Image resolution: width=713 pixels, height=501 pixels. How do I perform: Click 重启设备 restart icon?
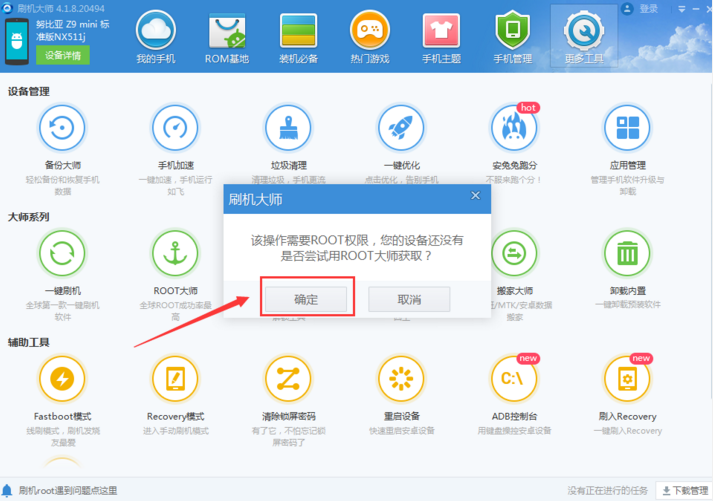click(401, 379)
